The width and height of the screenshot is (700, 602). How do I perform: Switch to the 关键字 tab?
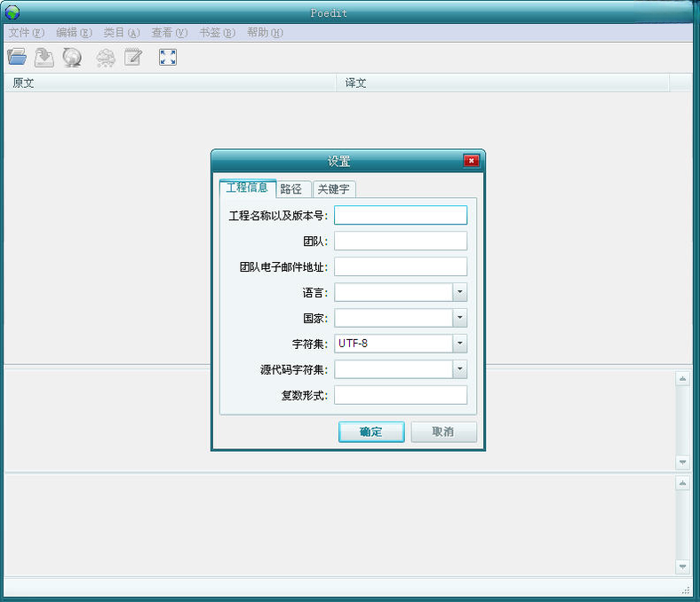pos(333,189)
